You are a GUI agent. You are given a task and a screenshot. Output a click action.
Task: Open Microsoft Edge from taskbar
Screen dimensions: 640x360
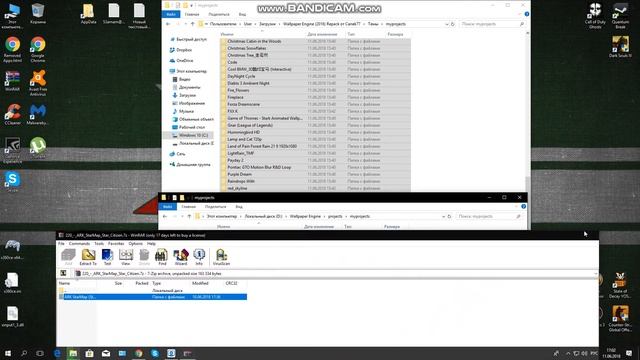[x=57, y=353]
